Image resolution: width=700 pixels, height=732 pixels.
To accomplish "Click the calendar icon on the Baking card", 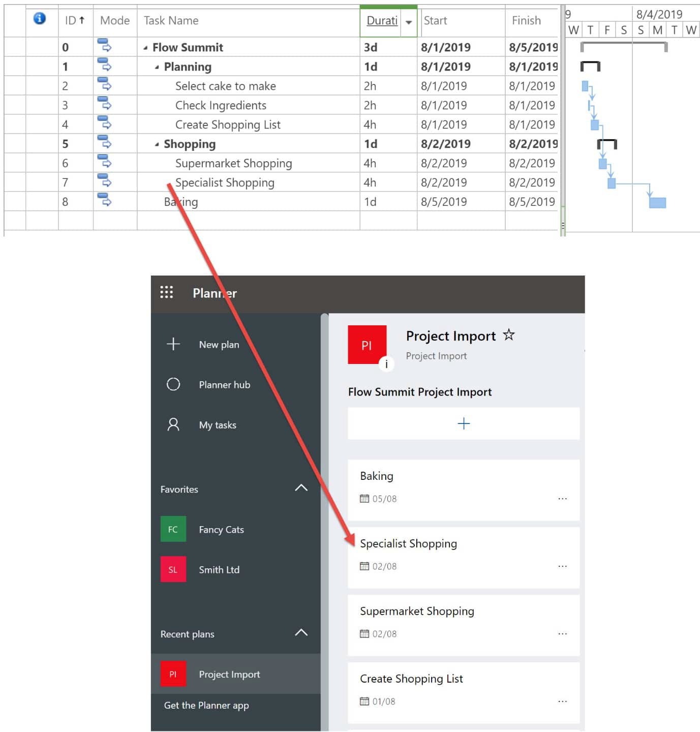I will (364, 499).
